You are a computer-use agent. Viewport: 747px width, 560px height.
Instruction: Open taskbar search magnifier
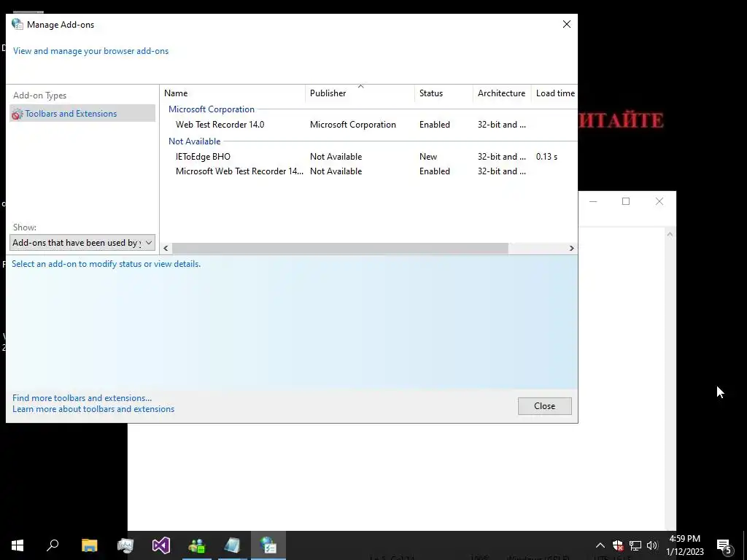coord(53,545)
